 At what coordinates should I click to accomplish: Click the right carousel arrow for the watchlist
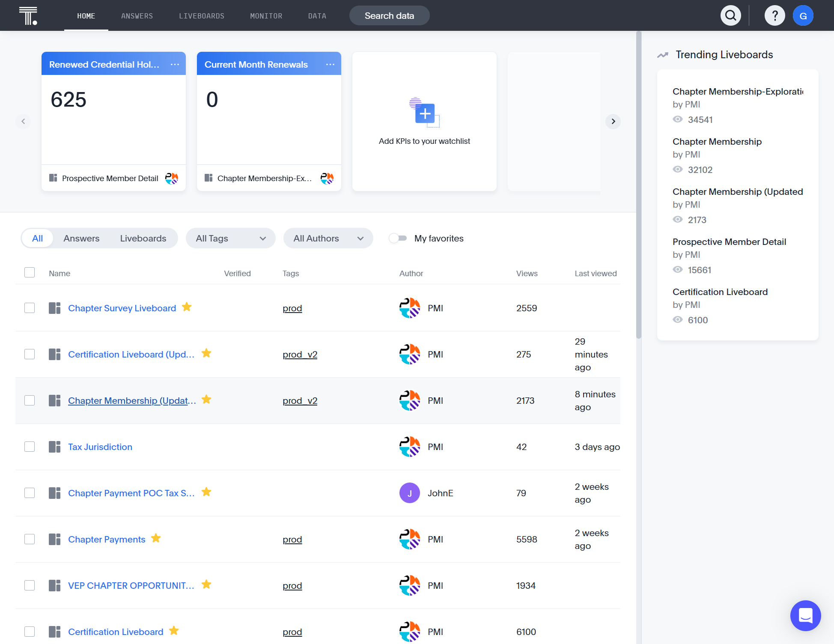coord(613,121)
